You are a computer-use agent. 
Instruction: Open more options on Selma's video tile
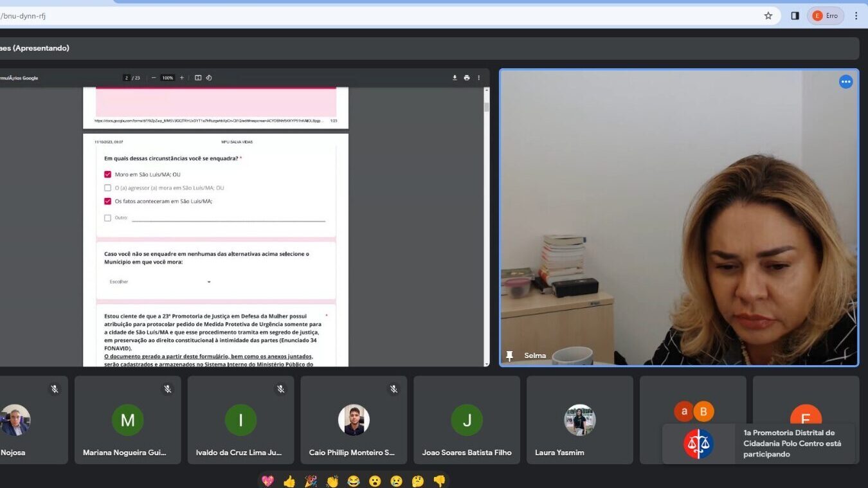845,82
